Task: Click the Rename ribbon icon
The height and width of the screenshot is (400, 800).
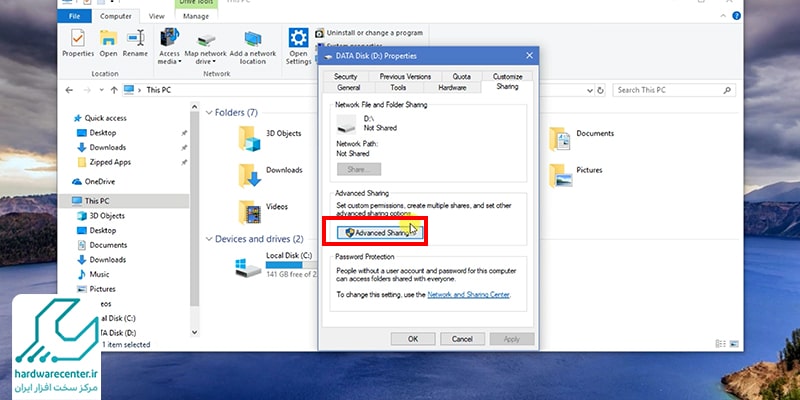Action: pyautogui.click(x=135, y=43)
